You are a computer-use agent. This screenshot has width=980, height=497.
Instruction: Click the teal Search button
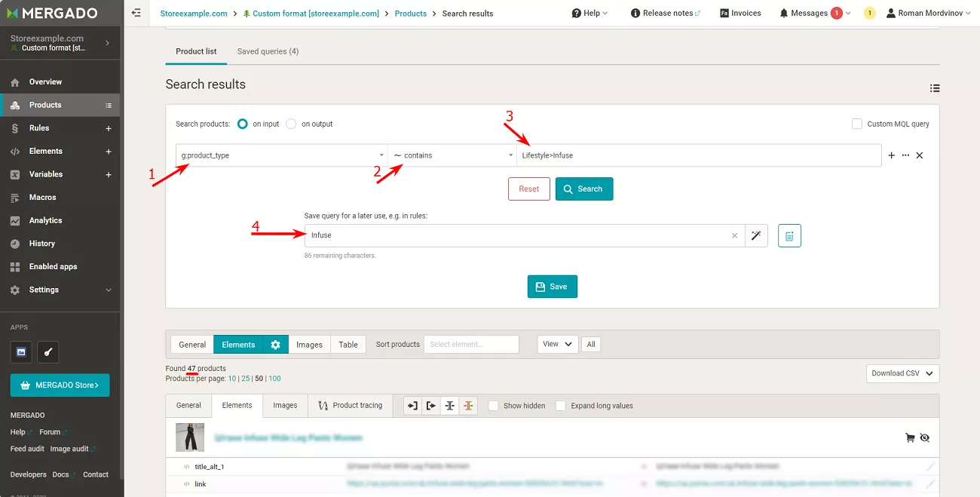point(584,189)
